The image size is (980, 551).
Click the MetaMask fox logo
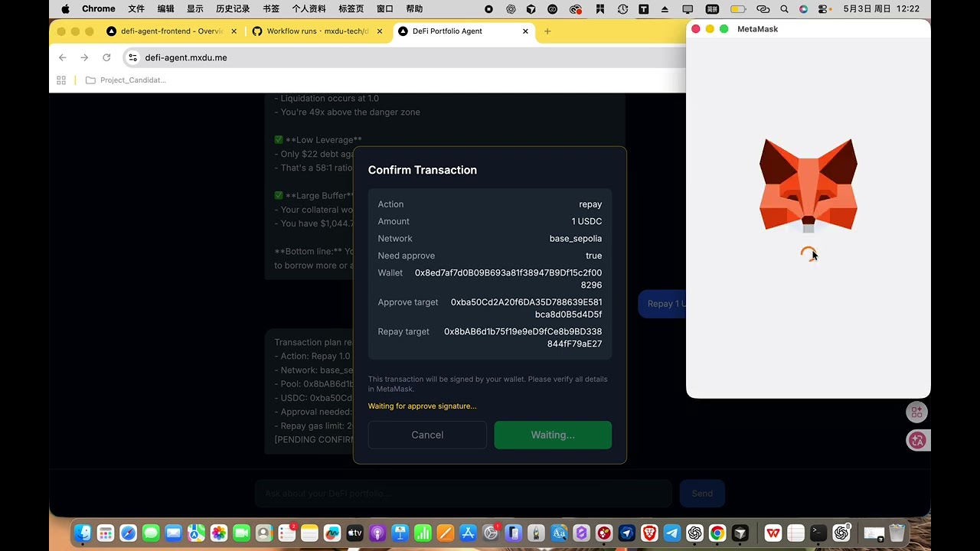808,185
